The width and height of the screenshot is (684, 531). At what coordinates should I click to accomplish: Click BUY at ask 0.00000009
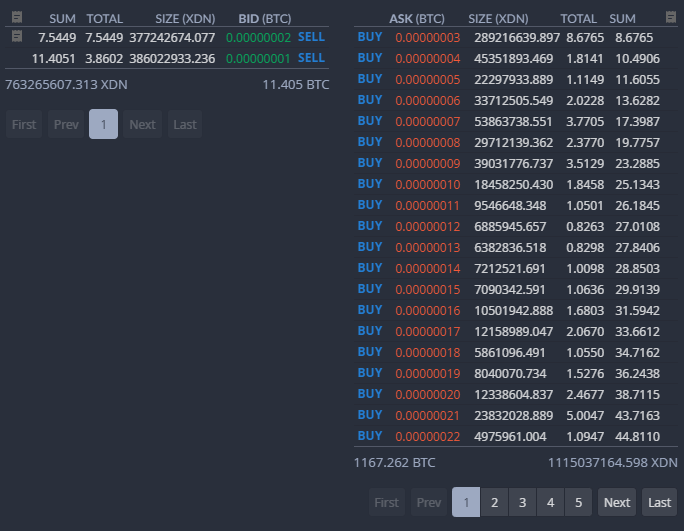click(x=370, y=163)
